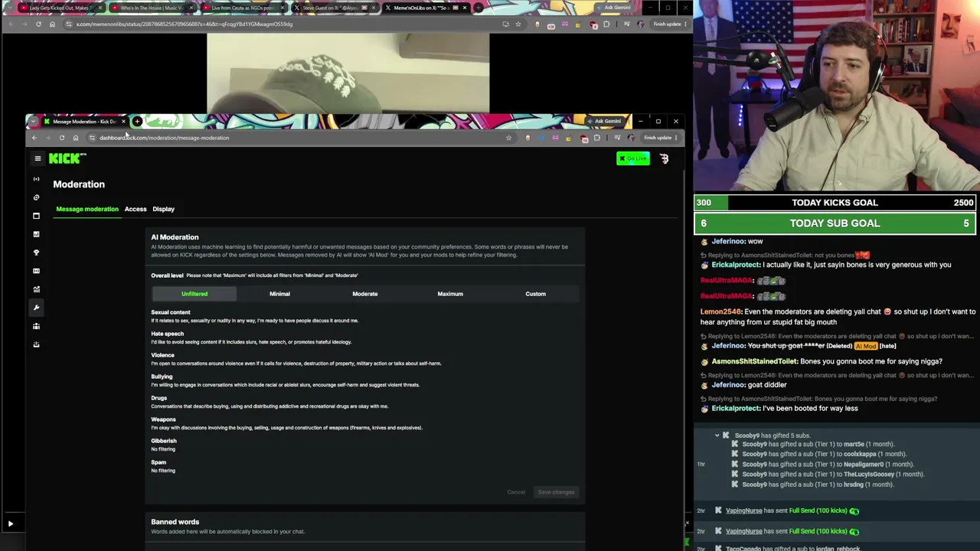The width and height of the screenshot is (980, 551).
Task: Open tab search chevron in Kick window
Action: coord(33,122)
